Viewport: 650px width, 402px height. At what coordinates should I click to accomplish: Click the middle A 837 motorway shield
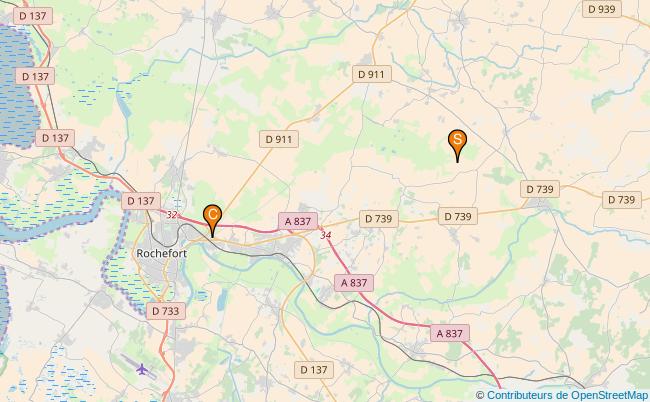click(x=354, y=283)
